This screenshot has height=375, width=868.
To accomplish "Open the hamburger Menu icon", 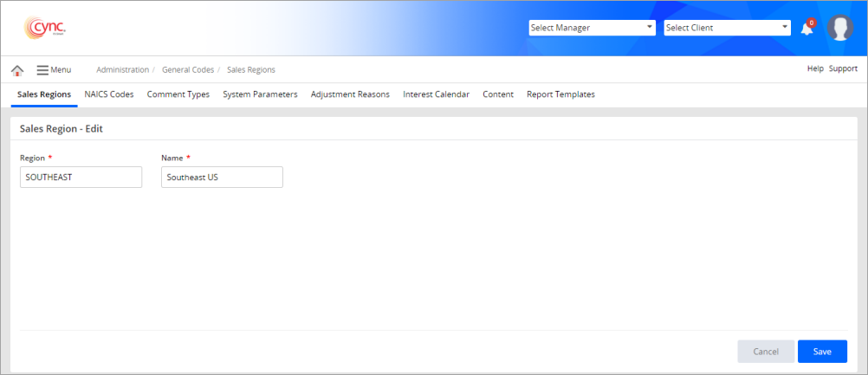I will (x=42, y=70).
